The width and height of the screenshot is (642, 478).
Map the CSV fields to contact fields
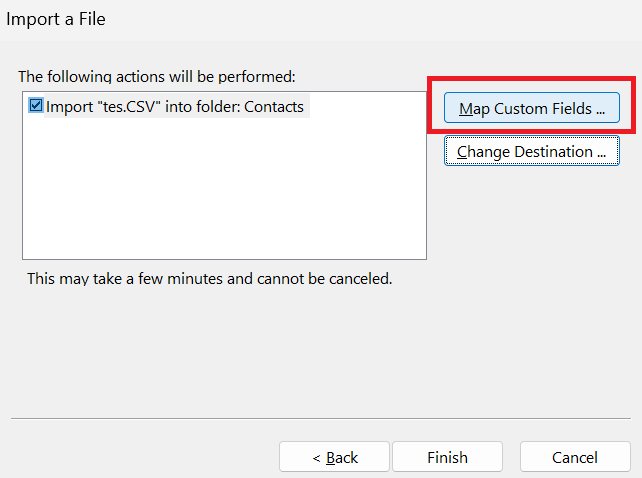coord(532,108)
